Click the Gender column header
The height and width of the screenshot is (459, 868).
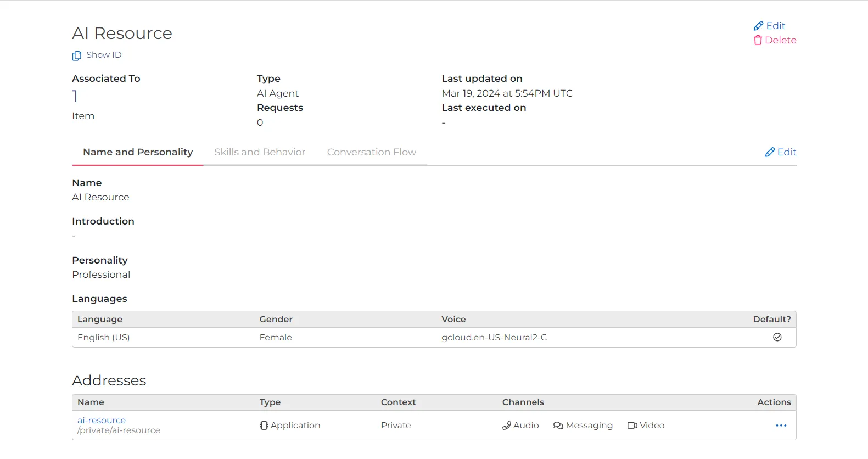pos(276,320)
